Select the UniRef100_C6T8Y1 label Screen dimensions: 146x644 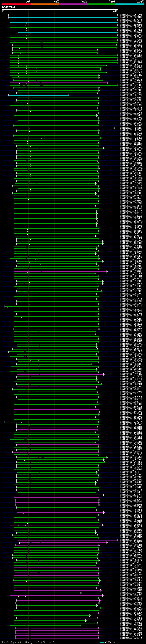[131, 95]
